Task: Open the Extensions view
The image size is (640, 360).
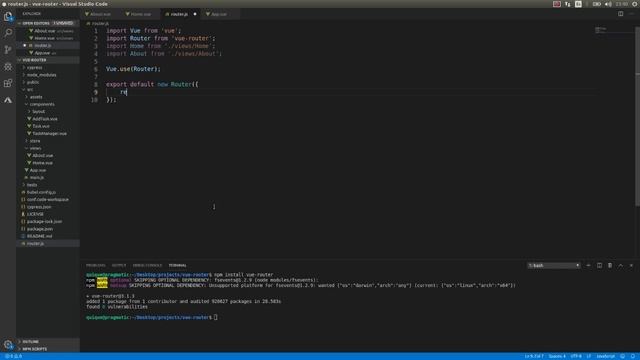Action: click(8, 83)
